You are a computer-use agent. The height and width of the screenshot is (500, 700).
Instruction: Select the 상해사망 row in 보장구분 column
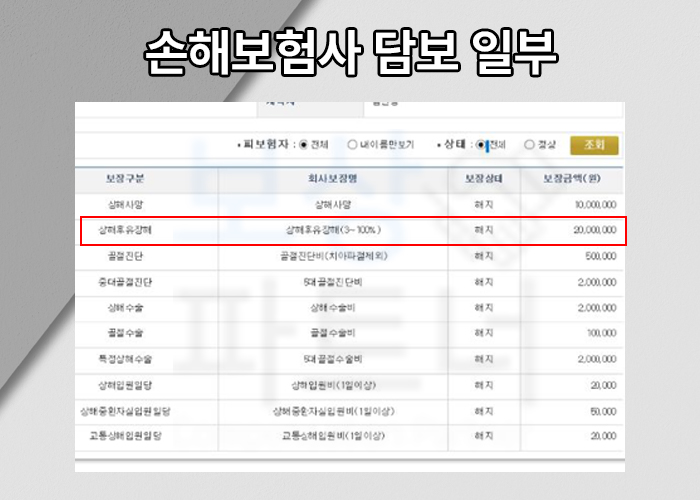click(125, 205)
